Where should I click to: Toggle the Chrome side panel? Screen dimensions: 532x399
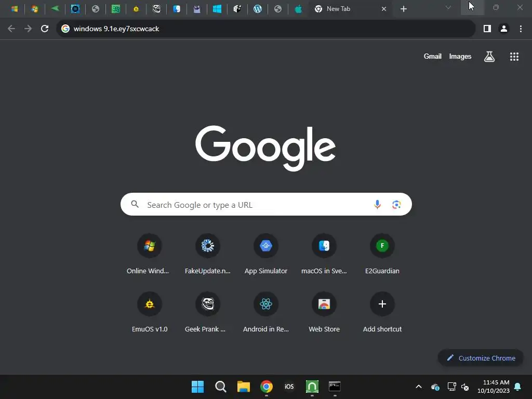pyautogui.click(x=487, y=29)
